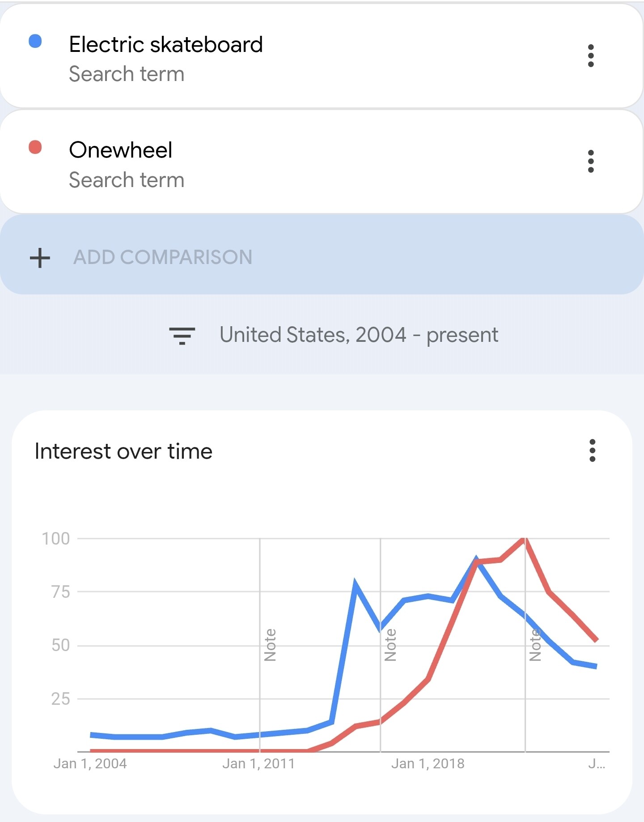Open Interest over time options menu
The height and width of the screenshot is (822, 644).
(592, 451)
